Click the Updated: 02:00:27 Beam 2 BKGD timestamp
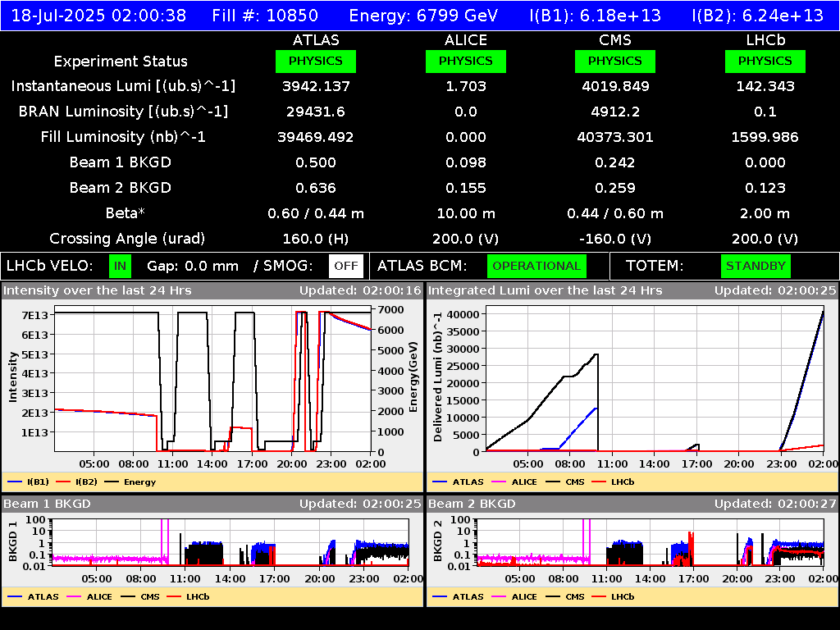 [x=775, y=504]
